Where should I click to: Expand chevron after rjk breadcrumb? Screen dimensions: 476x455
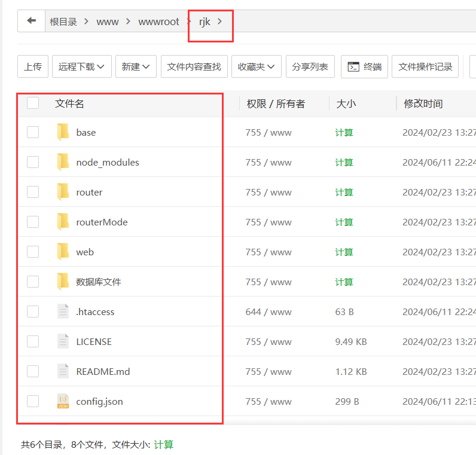pos(220,22)
